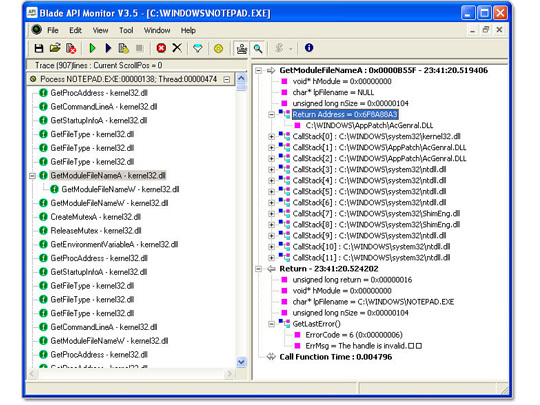Viewport: 540px width, 405px height.
Task: Collapse the GetModuleFileNameA kernel32.dll tree node
Action: click(32, 176)
